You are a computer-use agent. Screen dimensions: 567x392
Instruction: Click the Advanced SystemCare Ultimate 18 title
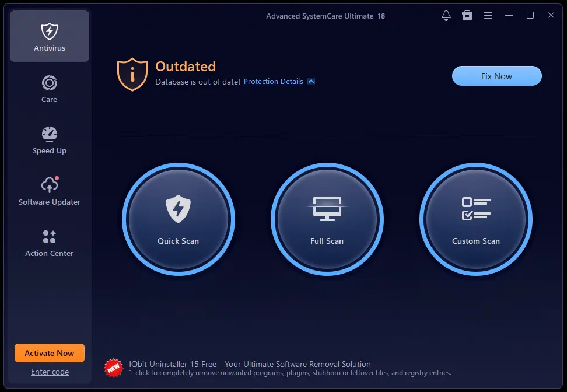point(325,16)
